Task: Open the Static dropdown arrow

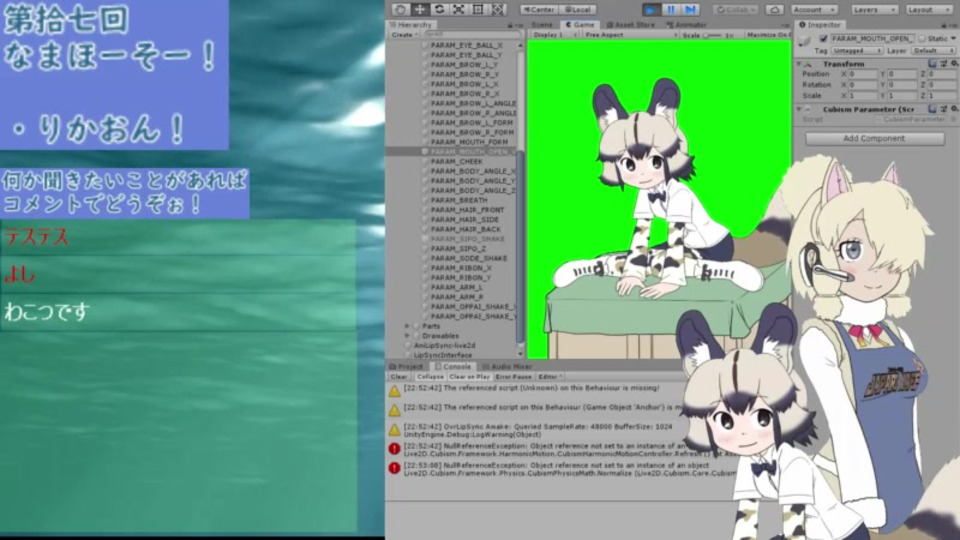Action: [953, 39]
